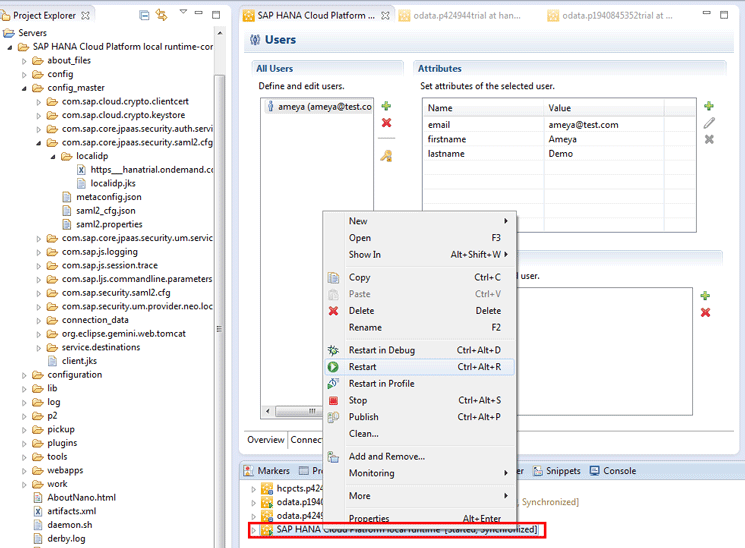The height and width of the screenshot is (548, 745).
Task: Expand the webapps folder
Action: [x=24, y=471]
